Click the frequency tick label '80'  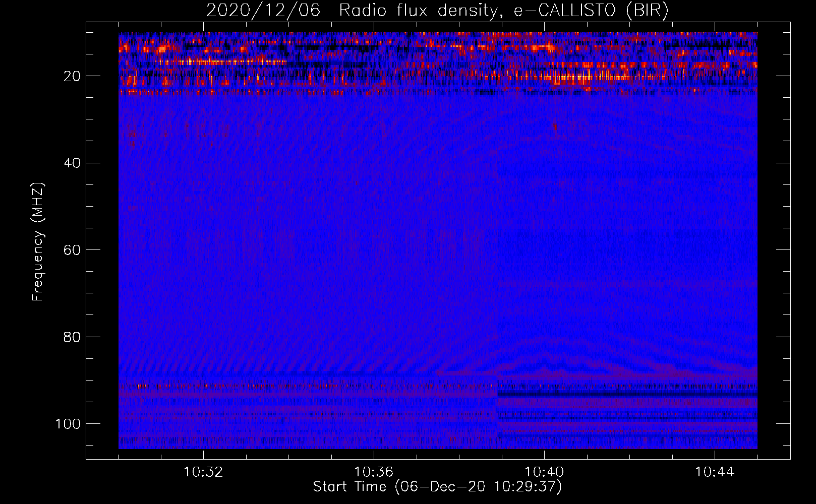click(73, 337)
